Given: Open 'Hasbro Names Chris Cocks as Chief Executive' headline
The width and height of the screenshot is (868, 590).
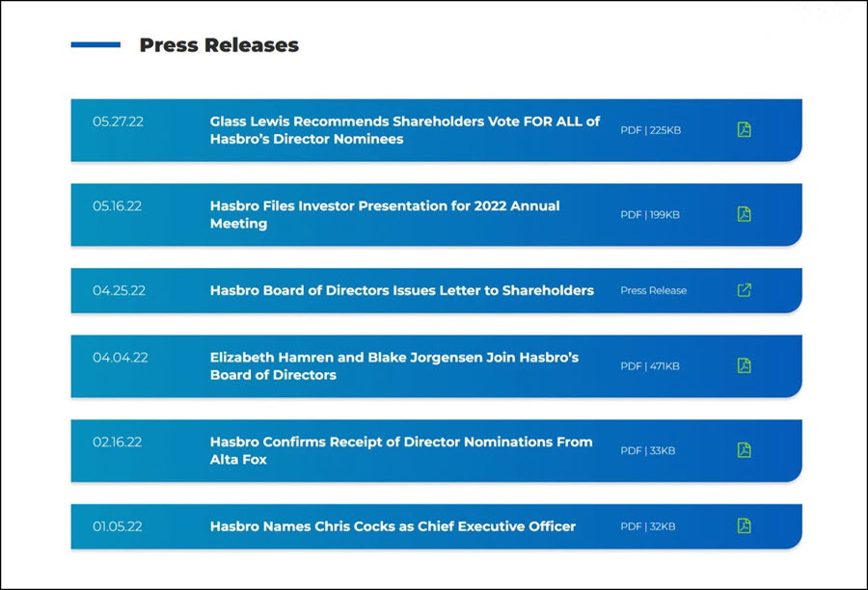Looking at the screenshot, I should (393, 526).
